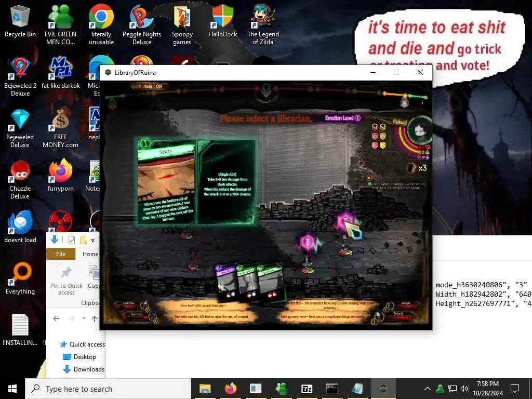Click the small orange X passive icon

pos(369,178)
